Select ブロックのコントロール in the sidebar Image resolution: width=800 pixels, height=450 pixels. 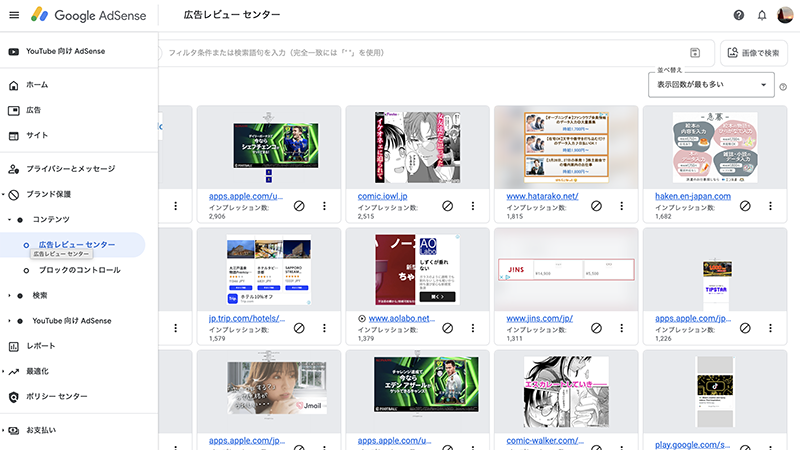click(x=80, y=270)
